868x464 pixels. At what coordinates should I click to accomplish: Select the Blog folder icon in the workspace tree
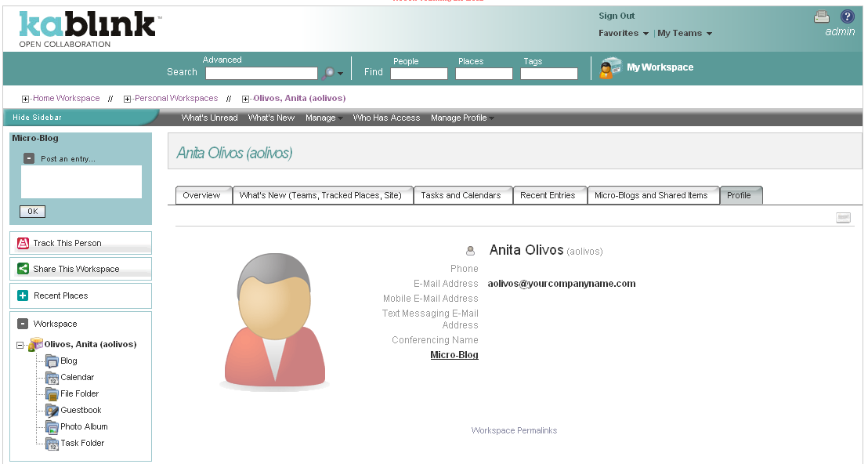click(51, 361)
